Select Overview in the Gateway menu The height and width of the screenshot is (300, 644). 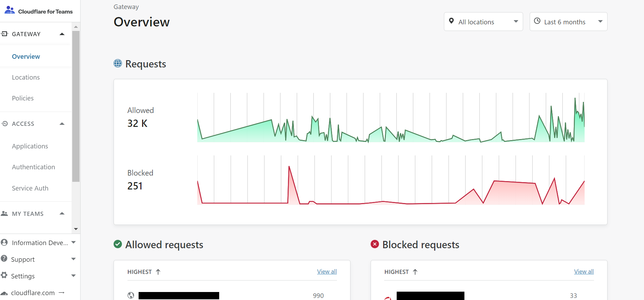[26, 56]
